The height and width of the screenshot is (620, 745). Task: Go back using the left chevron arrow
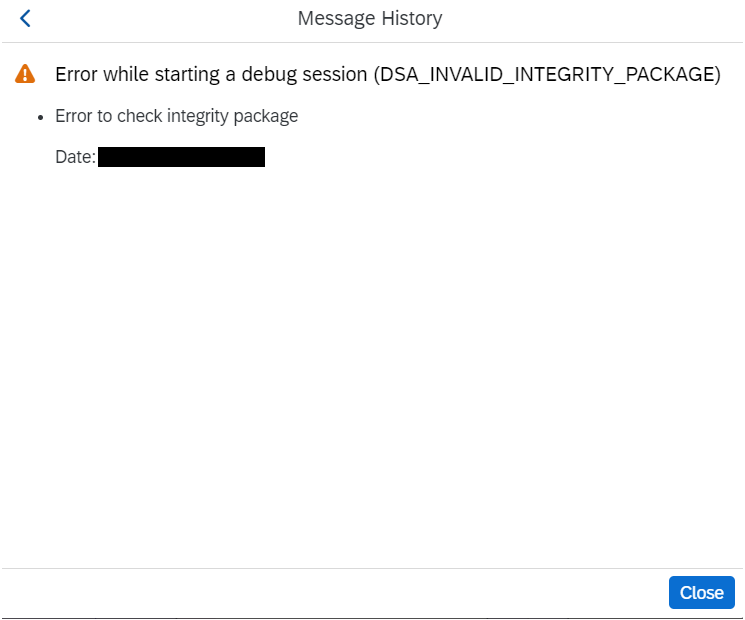tap(25, 19)
